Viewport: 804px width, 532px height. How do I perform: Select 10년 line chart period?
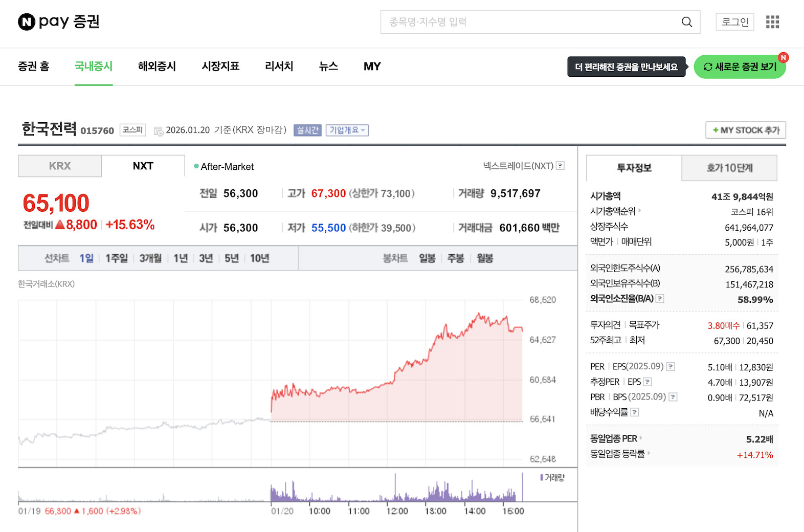pos(260,258)
